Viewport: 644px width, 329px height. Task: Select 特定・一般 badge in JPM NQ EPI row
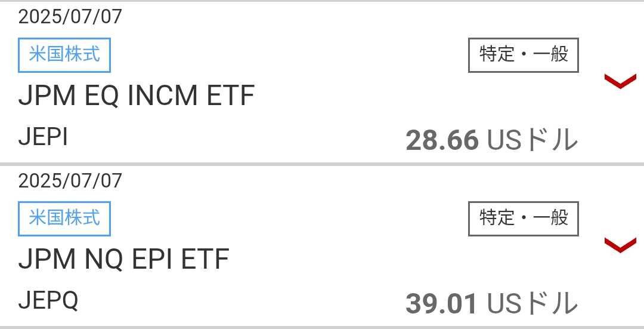pos(524,219)
